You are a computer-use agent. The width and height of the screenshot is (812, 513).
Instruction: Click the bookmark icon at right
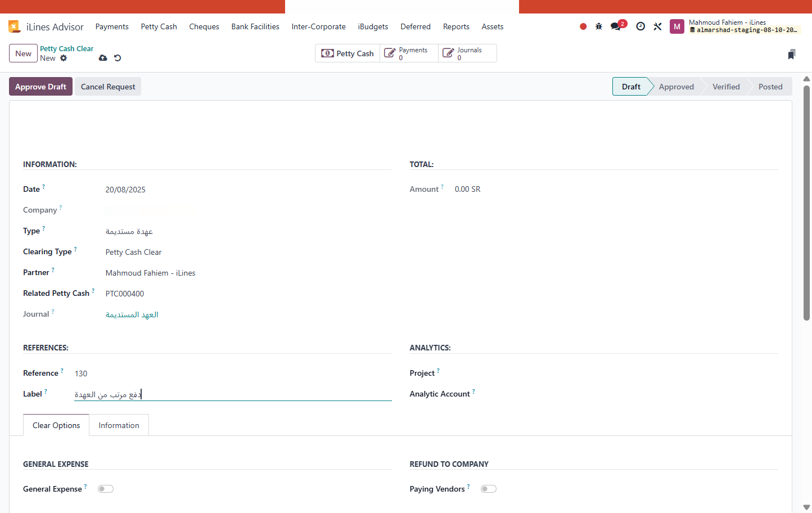coord(792,54)
